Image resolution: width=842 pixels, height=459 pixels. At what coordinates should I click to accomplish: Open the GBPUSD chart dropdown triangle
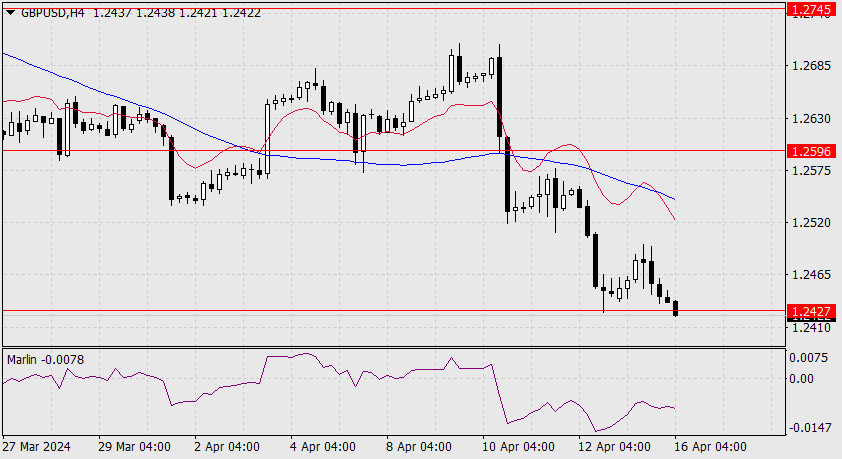(10, 12)
